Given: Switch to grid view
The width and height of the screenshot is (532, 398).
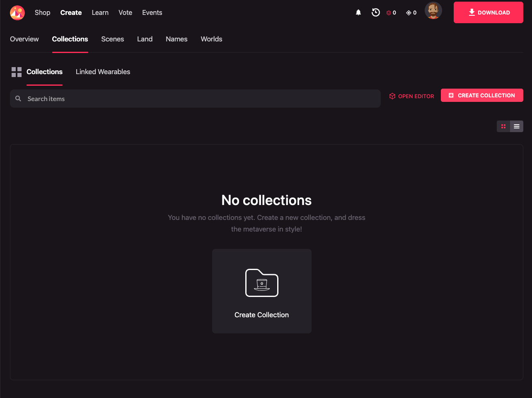Looking at the screenshot, I should [x=503, y=126].
